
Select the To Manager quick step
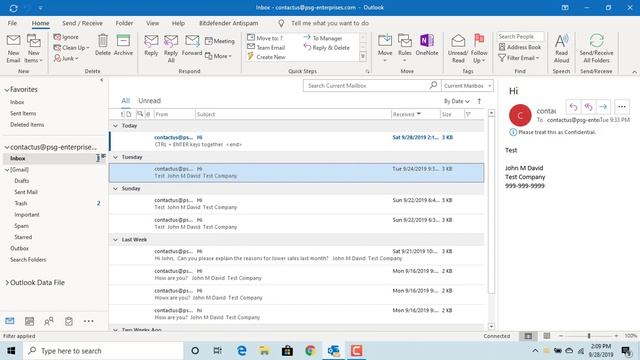323,38
